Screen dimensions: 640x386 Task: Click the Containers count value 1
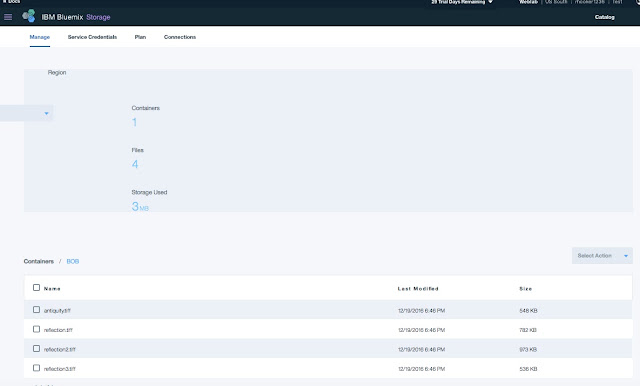[134, 122]
